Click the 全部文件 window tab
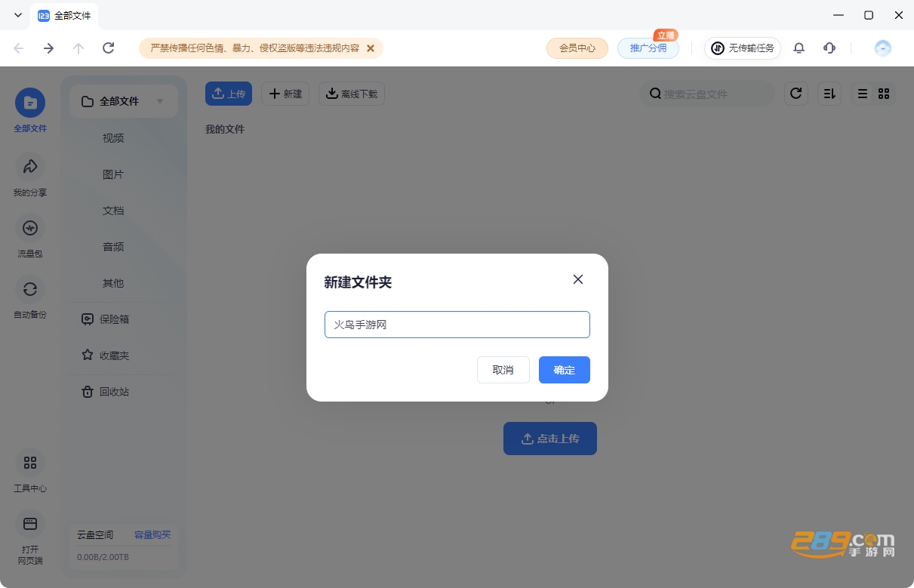 (65, 15)
